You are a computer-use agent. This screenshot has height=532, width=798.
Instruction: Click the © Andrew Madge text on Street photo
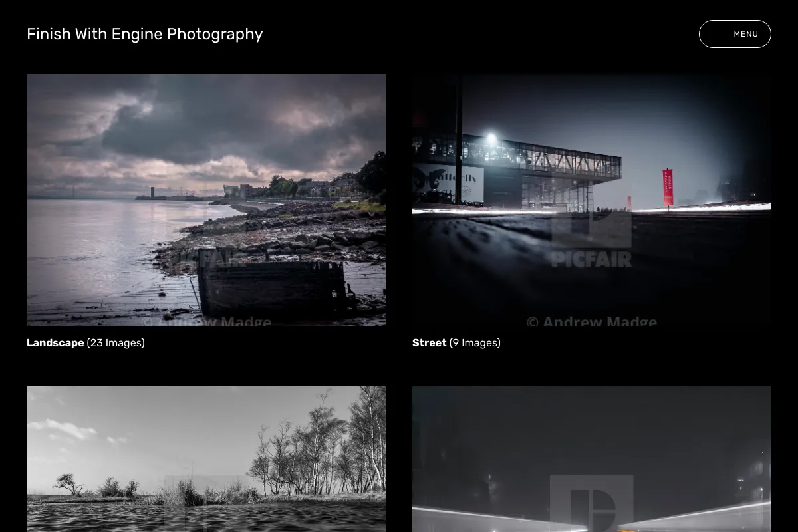tap(592, 321)
